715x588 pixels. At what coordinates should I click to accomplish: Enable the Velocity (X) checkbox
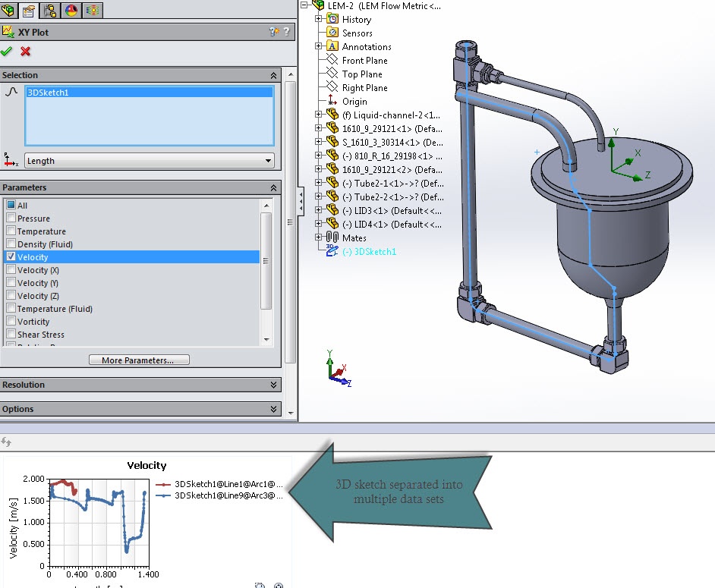point(11,269)
